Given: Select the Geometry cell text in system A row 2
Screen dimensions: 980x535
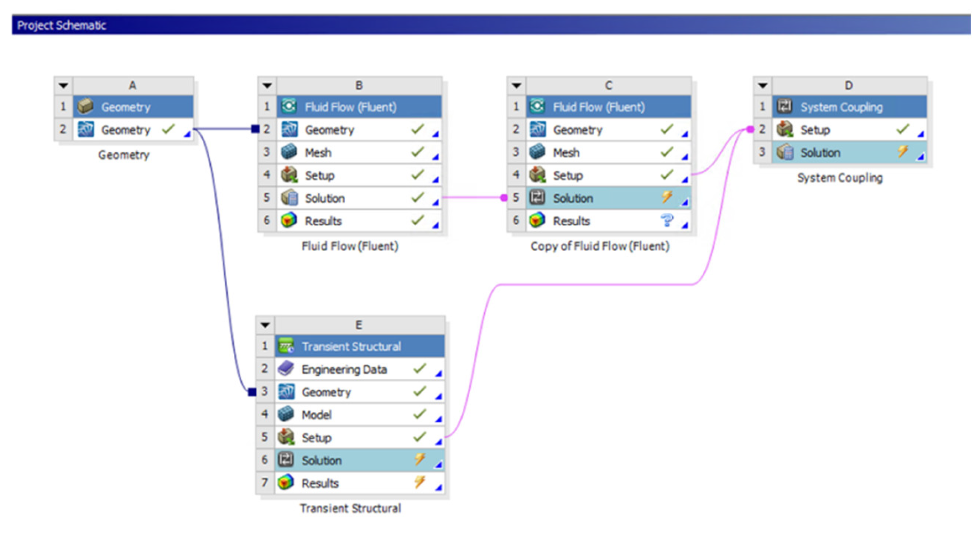Looking at the screenshot, I should click(x=126, y=130).
